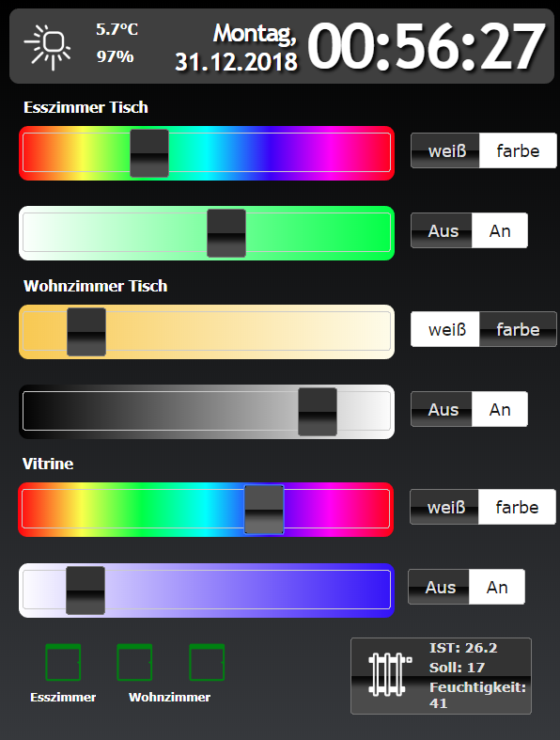Click the door icon above Esszimmer label

click(63, 662)
